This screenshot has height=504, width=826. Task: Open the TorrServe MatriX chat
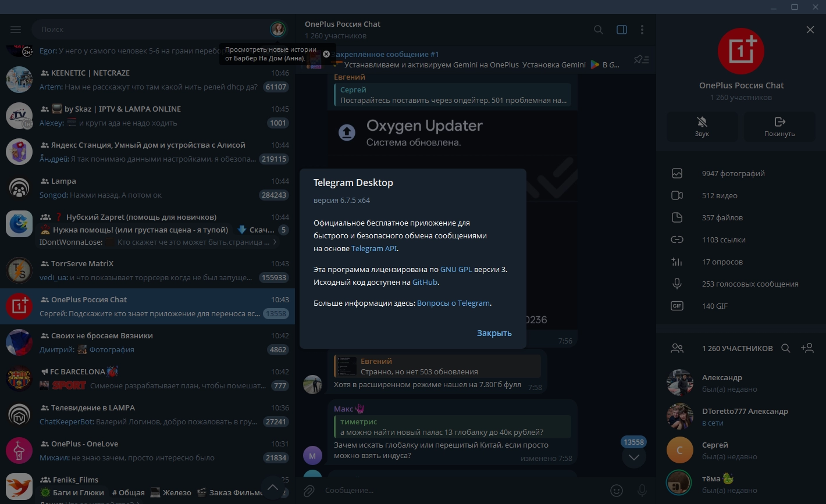point(147,270)
